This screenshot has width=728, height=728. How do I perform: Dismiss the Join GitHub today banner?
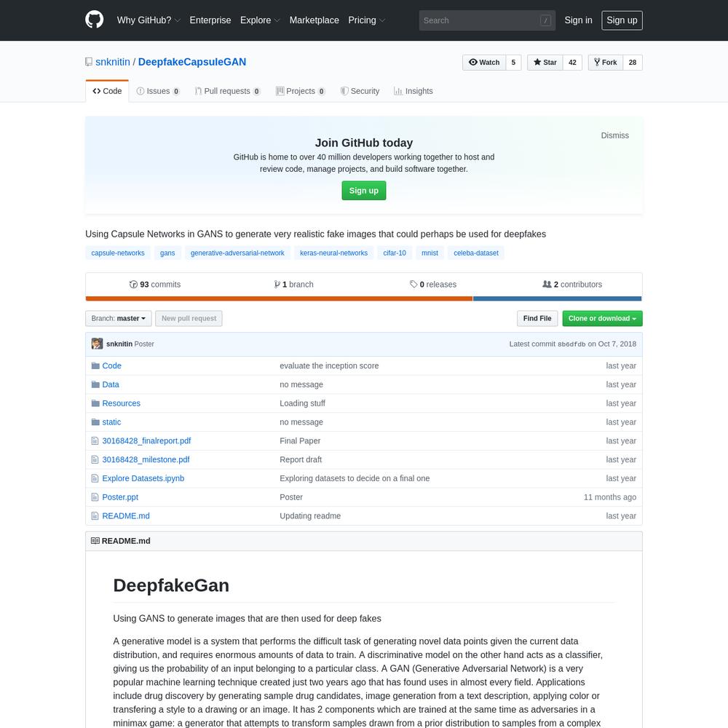(614, 135)
